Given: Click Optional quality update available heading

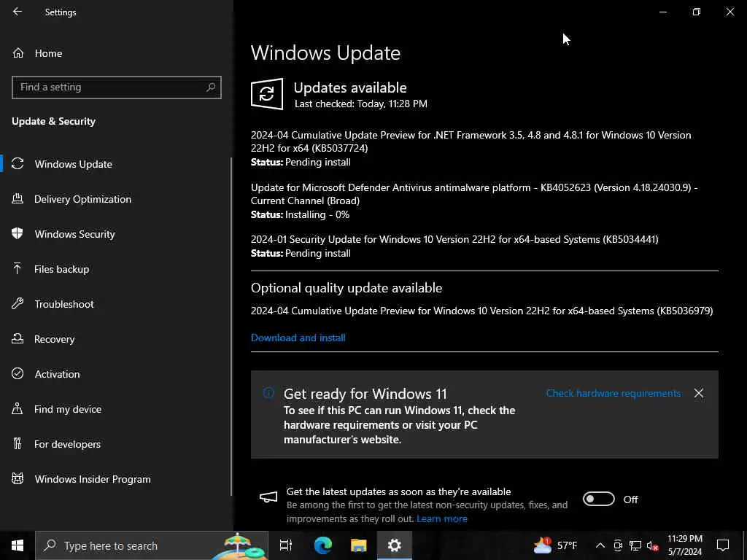Looking at the screenshot, I should click(x=347, y=288).
